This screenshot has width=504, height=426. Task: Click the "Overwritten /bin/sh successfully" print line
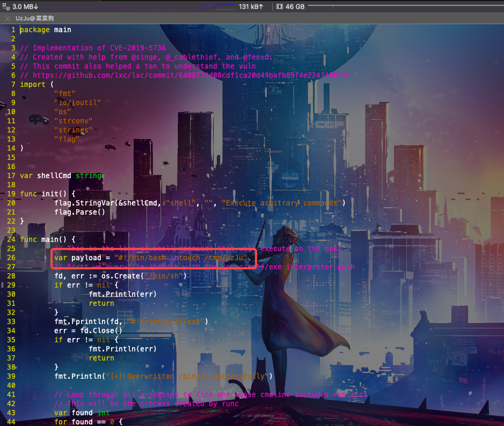click(x=163, y=377)
